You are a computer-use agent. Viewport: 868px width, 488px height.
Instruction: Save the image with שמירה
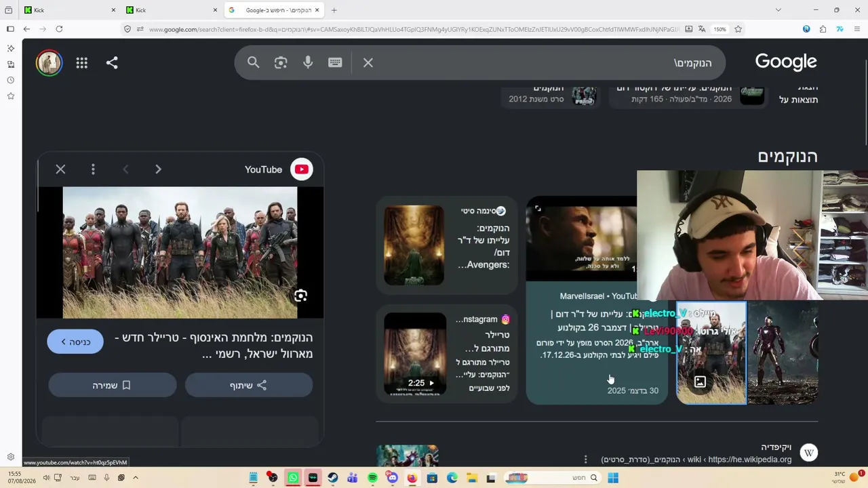(x=113, y=385)
